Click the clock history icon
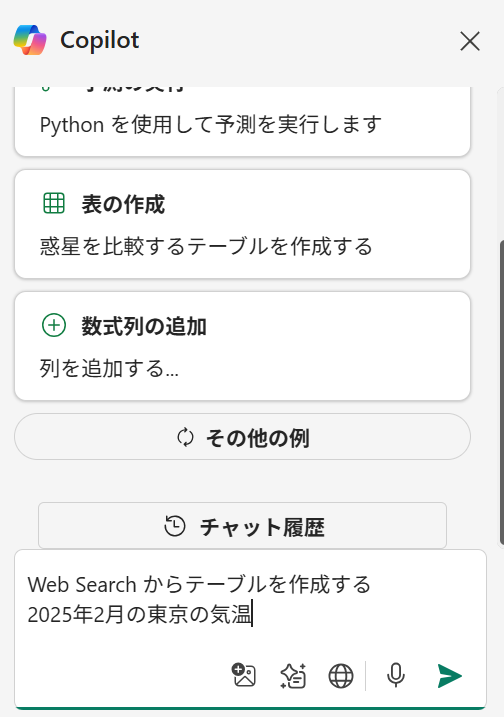The image size is (504, 717). [175, 526]
